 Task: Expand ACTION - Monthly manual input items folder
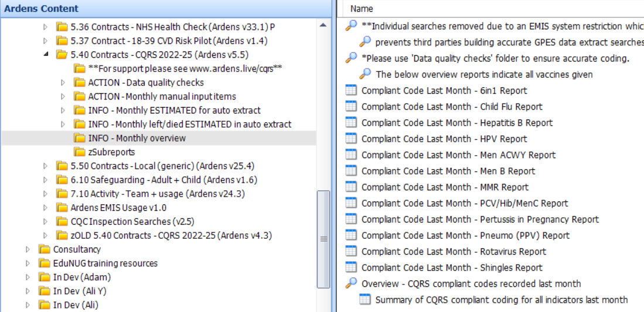63,97
